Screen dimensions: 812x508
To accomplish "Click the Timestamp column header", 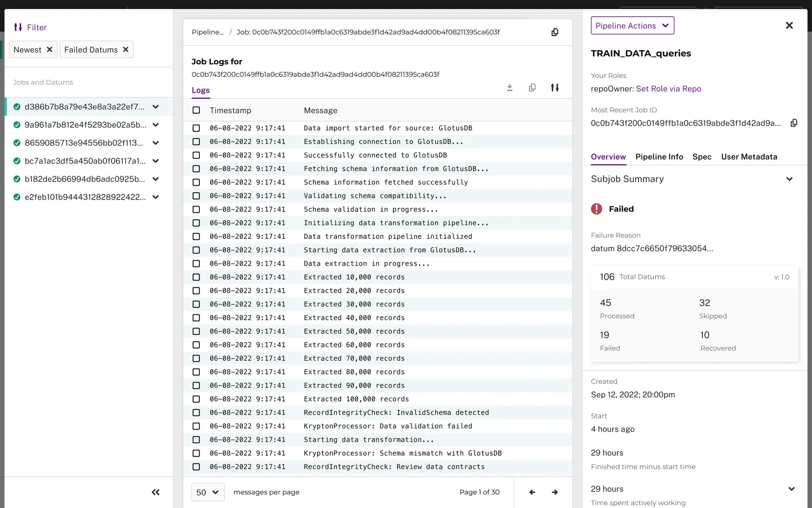I will (231, 110).
